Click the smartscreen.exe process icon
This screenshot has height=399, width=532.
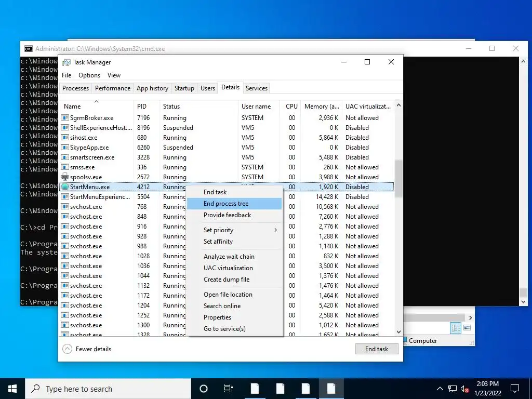[x=65, y=157]
